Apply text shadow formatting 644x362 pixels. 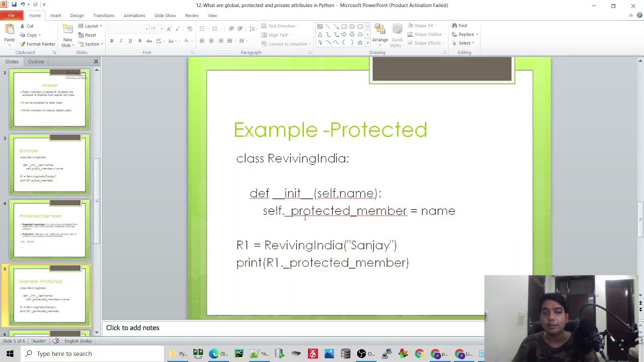(139, 41)
